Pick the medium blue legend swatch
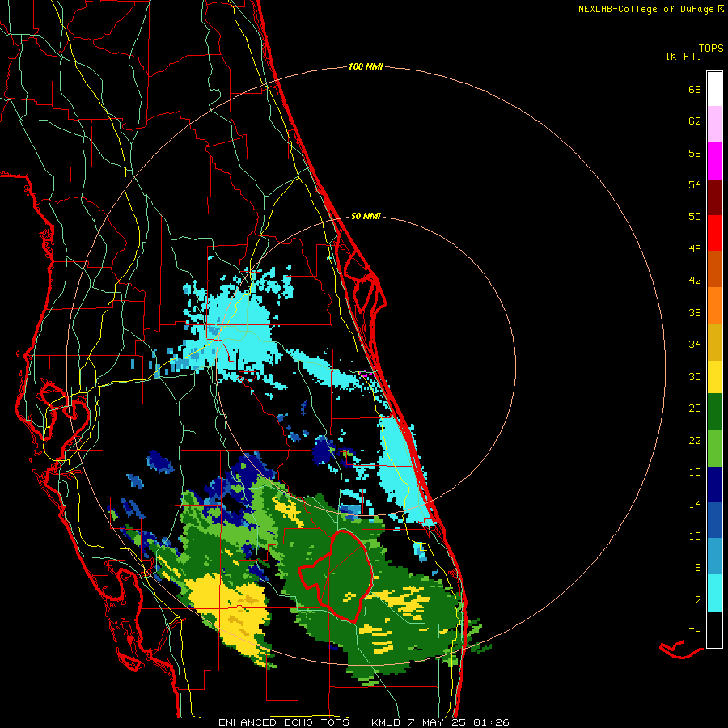Viewport: 728px width, 728px height. point(714,520)
